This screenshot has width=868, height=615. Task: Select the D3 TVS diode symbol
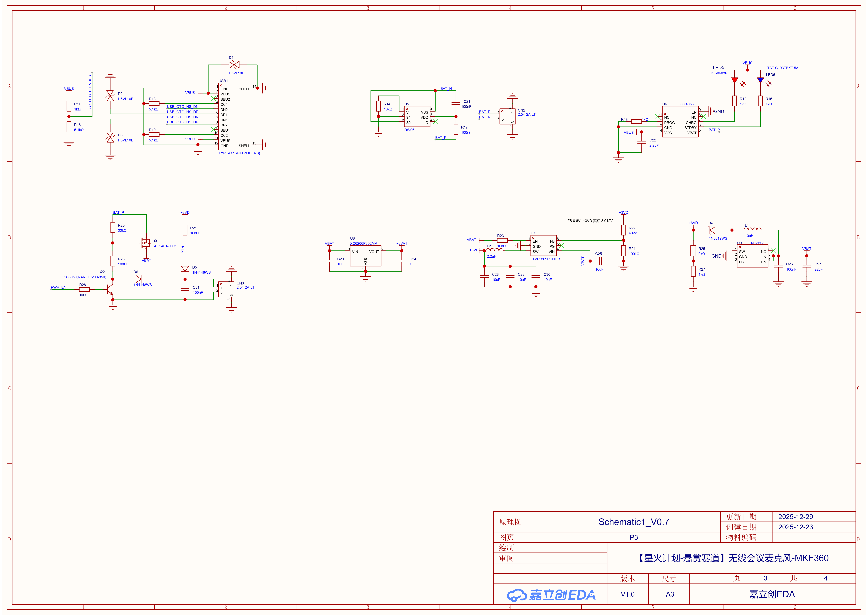pos(110,137)
